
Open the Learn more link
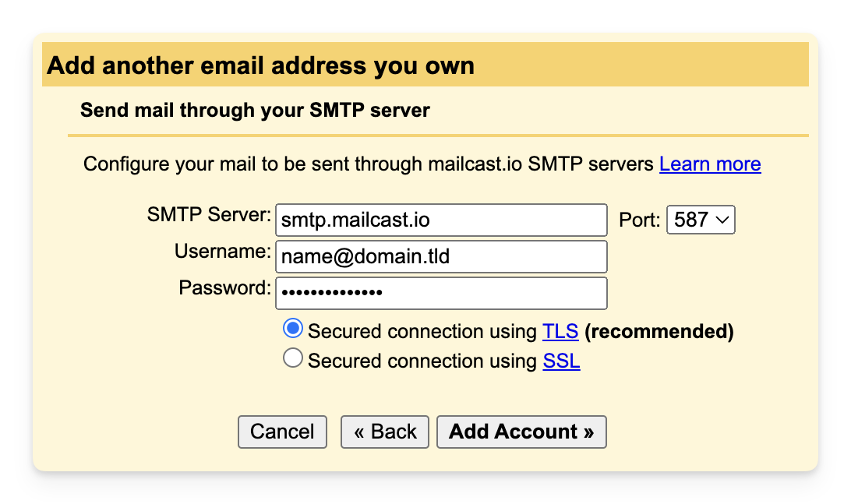coord(710,164)
